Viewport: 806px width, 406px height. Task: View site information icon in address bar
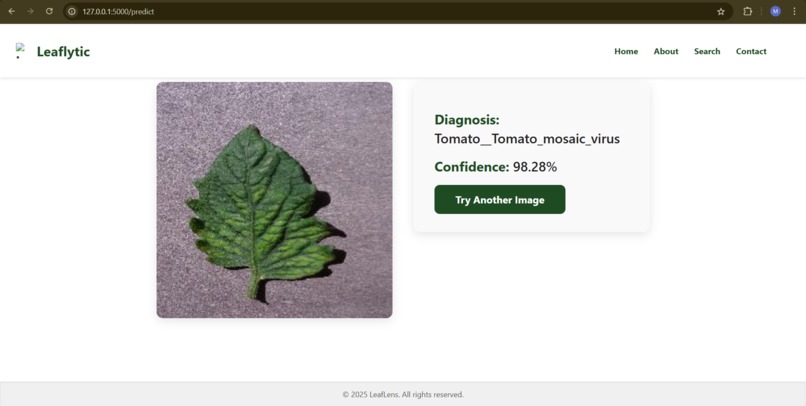click(72, 11)
